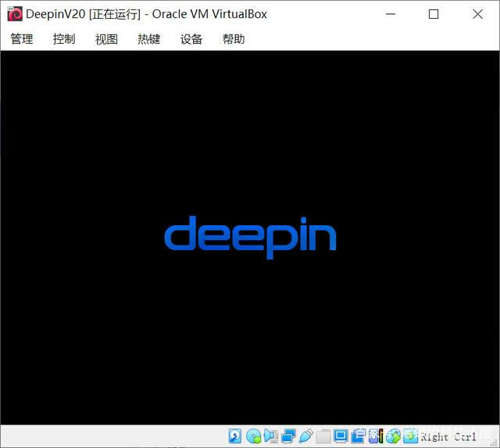
Task: Click the deepin boot logo in VM screen
Action: [x=250, y=238]
